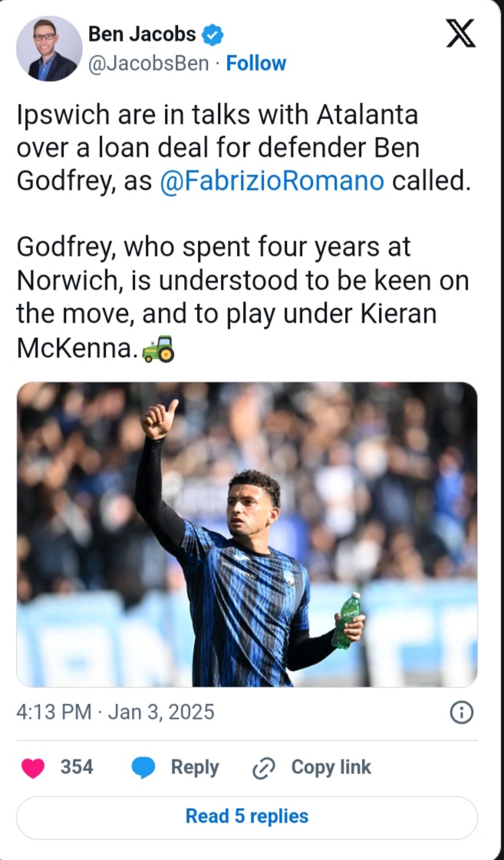
Task: Click the chain link copy icon
Action: pos(264,767)
